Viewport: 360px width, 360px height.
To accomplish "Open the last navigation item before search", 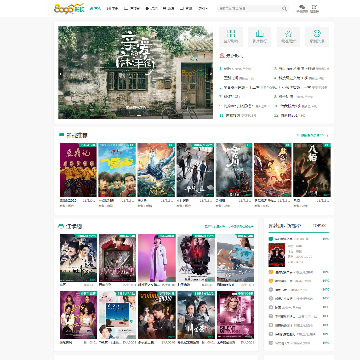I will 203,9.
